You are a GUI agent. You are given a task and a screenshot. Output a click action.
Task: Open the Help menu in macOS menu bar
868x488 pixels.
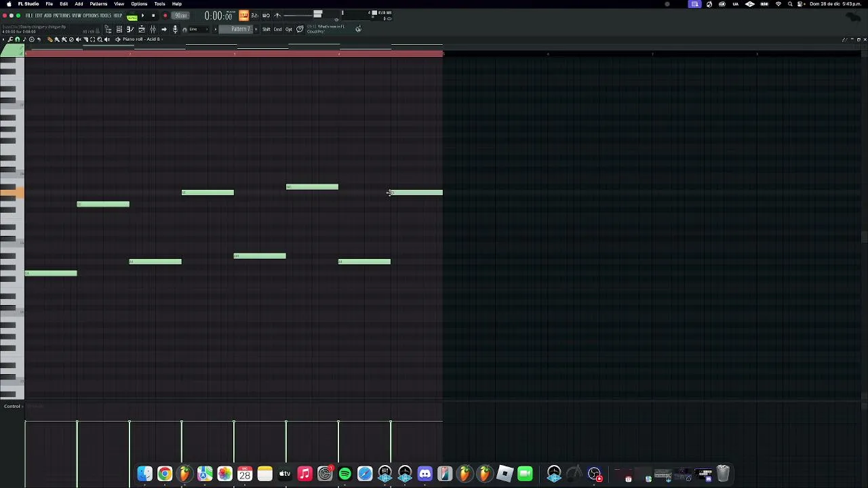(177, 4)
